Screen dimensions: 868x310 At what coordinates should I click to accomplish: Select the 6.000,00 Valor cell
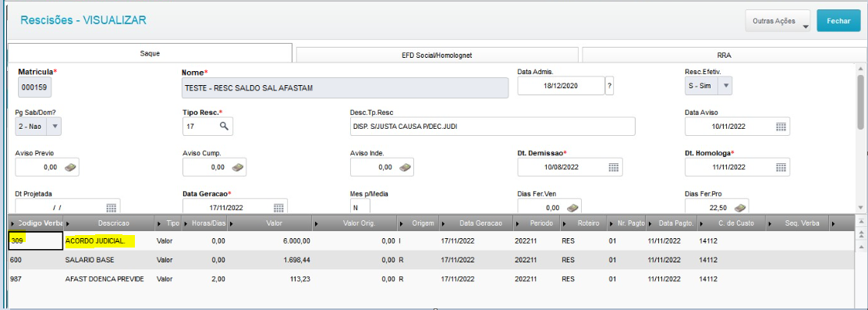tap(270, 241)
